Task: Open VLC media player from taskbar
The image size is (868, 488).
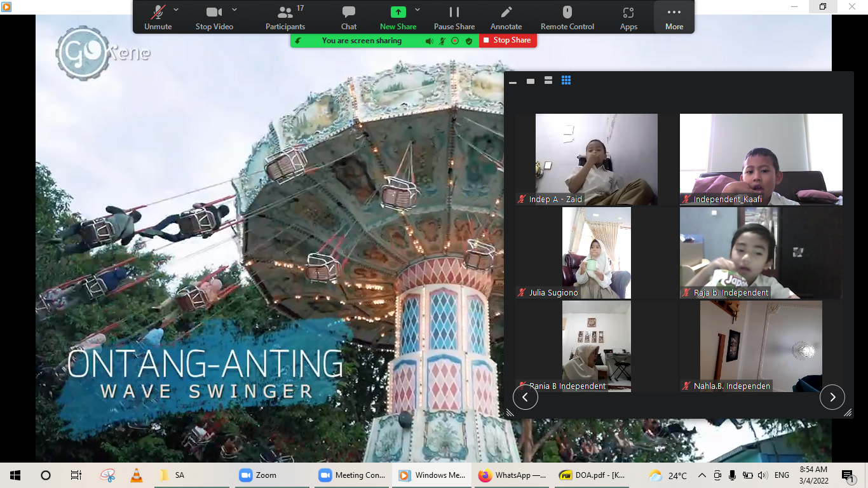Action: pos(136,475)
